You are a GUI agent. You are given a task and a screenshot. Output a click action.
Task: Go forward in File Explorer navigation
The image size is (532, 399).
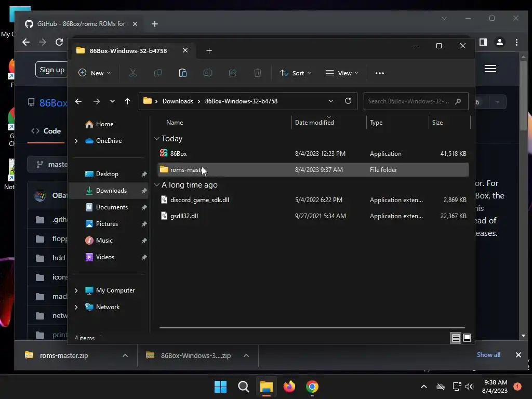96,101
